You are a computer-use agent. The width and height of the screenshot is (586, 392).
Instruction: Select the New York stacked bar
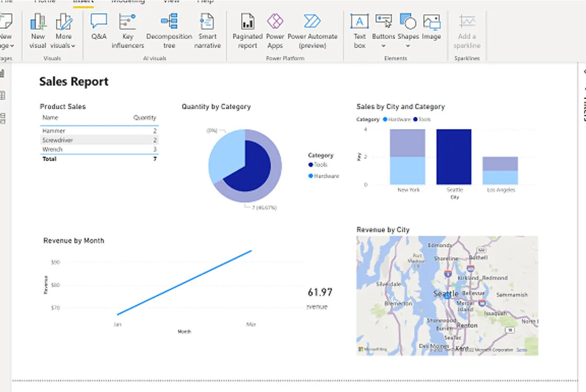pyautogui.click(x=407, y=157)
